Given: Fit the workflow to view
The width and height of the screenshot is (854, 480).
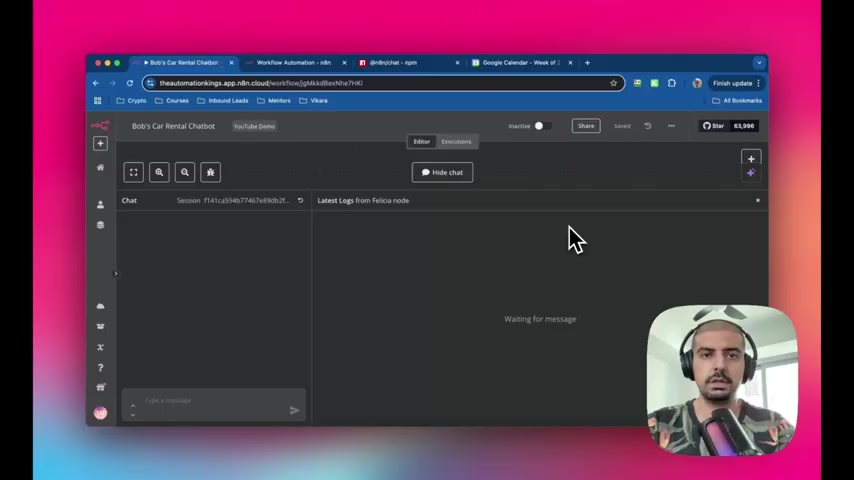Looking at the screenshot, I should [133, 172].
